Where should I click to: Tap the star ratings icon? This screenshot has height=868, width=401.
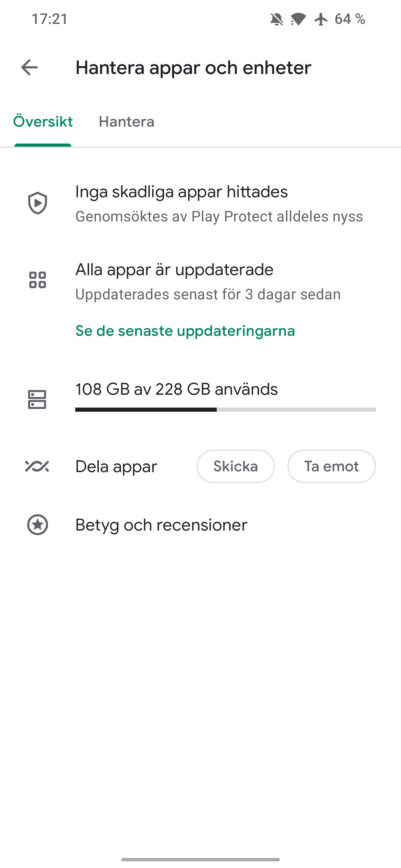pos(37,525)
